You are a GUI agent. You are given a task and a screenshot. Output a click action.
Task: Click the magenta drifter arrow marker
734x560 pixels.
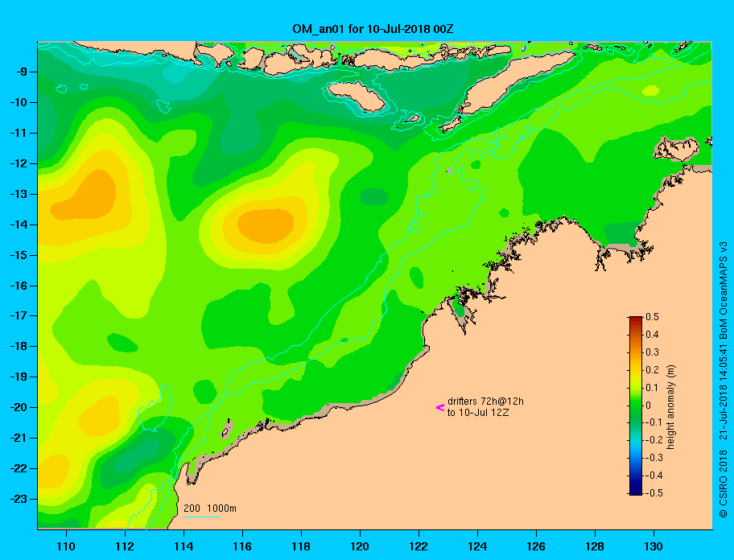[440, 407]
